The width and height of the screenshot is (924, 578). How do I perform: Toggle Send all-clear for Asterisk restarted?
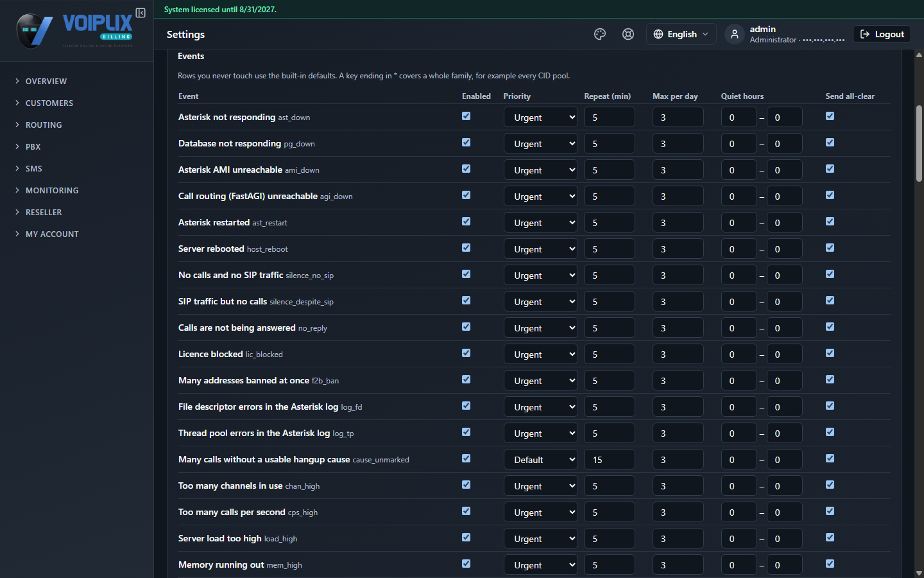click(830, 222)
